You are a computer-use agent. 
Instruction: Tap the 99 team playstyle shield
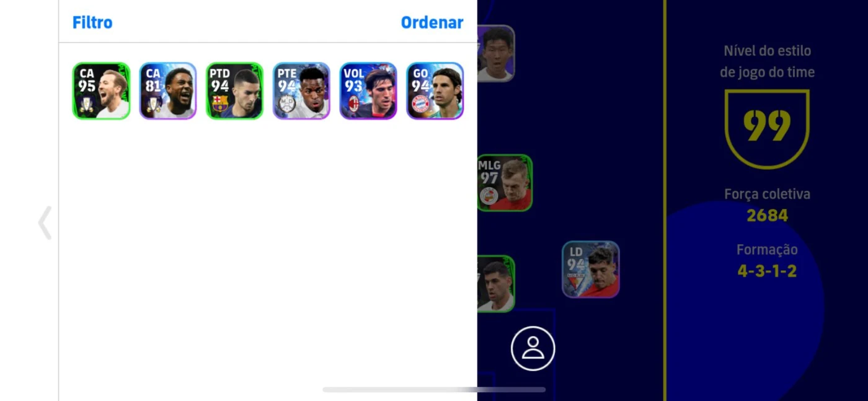tap(767, 129)
